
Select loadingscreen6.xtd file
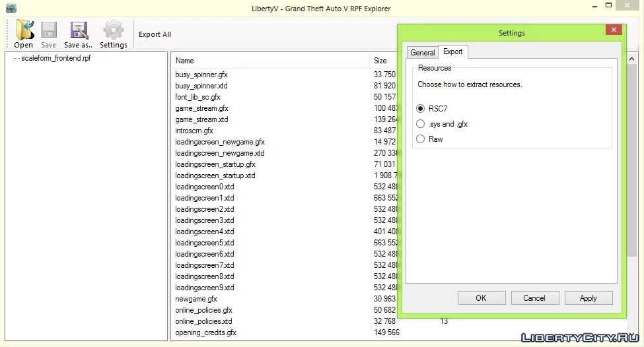pos(205,254)
